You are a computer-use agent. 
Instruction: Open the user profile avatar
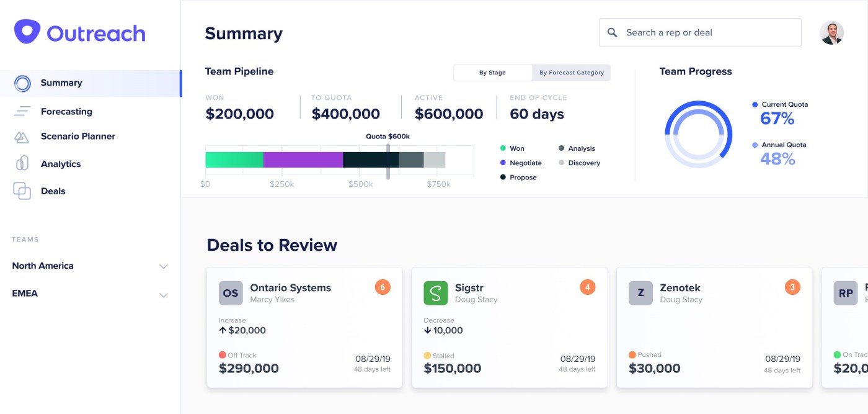832,33
